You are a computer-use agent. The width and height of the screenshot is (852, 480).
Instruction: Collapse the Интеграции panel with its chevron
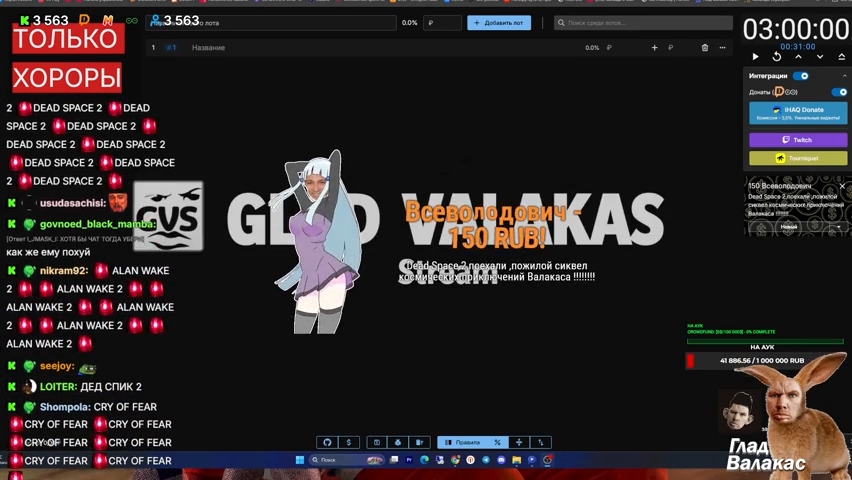[x=844, y=76]
